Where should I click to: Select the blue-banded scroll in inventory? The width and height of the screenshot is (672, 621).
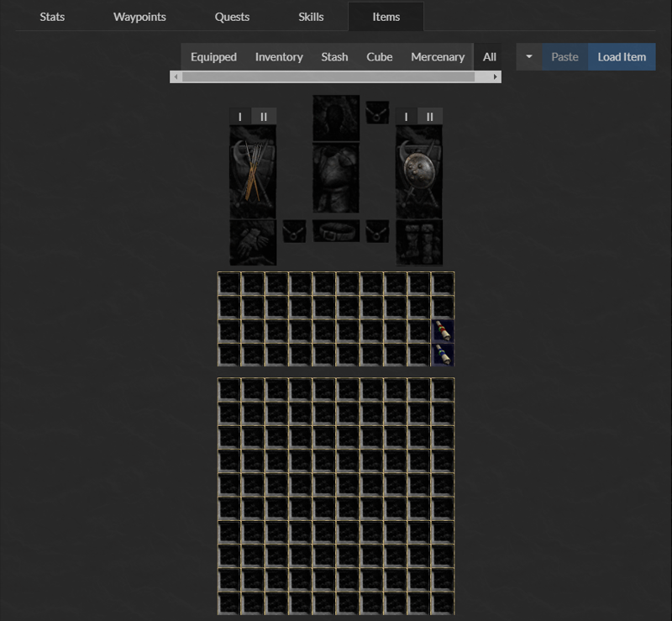(443, 355)
